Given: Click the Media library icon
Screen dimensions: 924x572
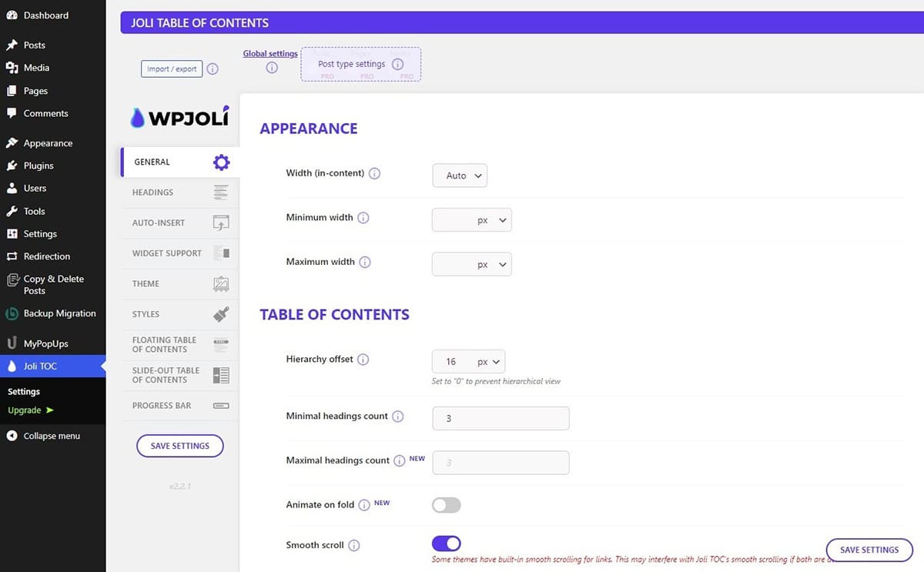Looking at the screenshot, I should [12, 68].
